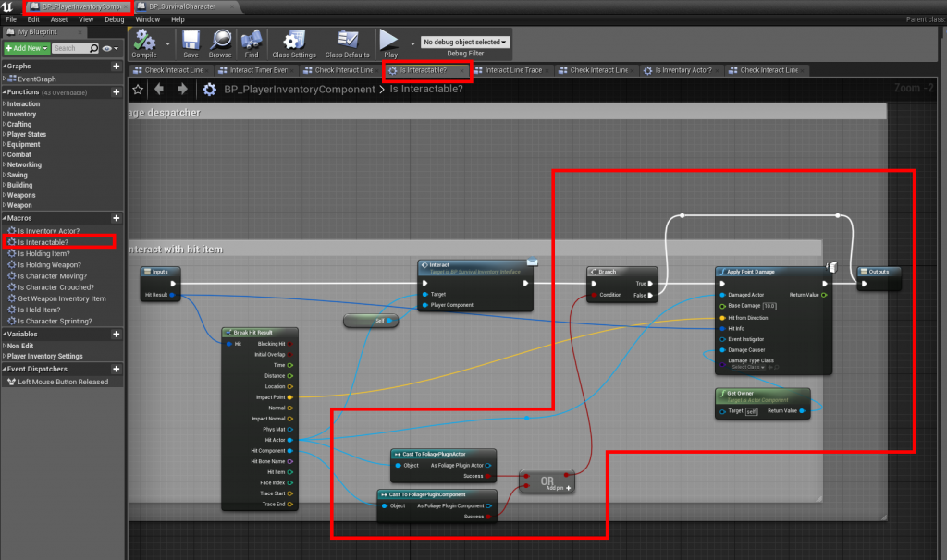Add a new macro with plus icon
The width and height of the screenshot is (947, 560).
[x=116, y=218]
